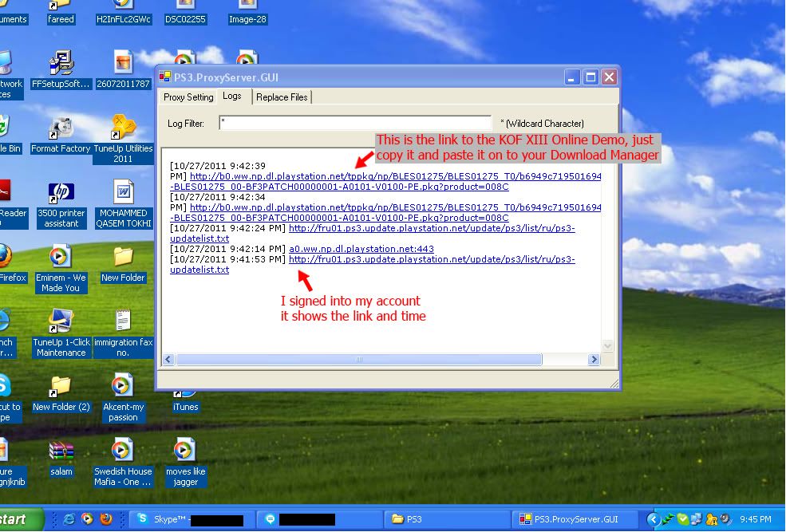Select the iTunes desktop shortcut
Viewport: 786px width, 532px height.
[185, 391]
